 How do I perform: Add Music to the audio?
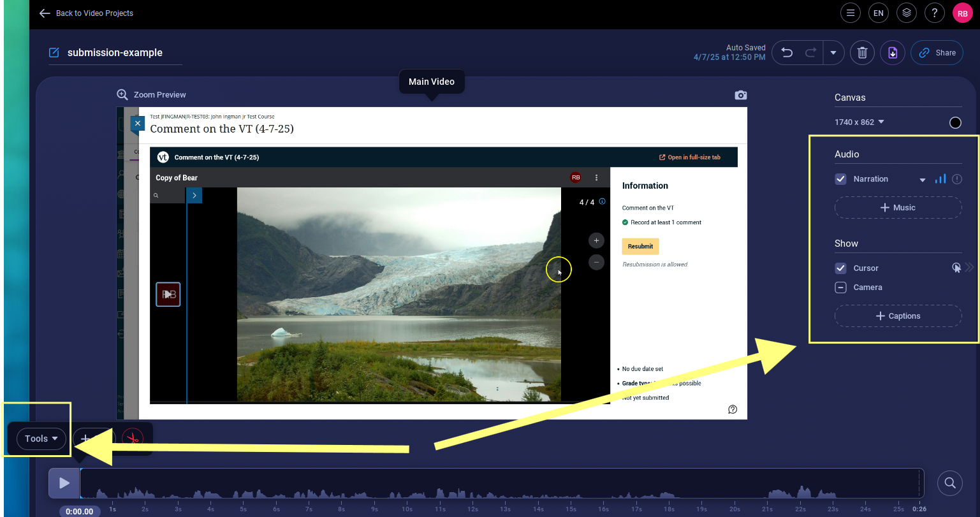898,208
